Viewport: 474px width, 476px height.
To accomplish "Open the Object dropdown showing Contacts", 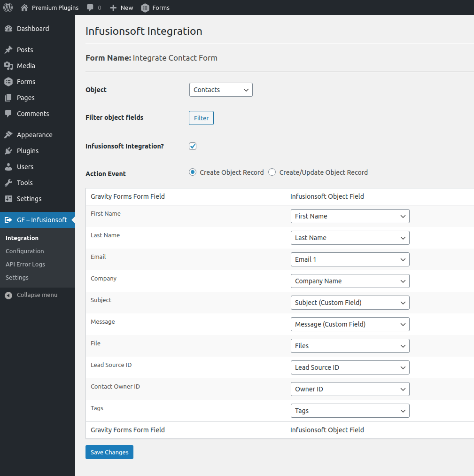I will click(221, 89).
